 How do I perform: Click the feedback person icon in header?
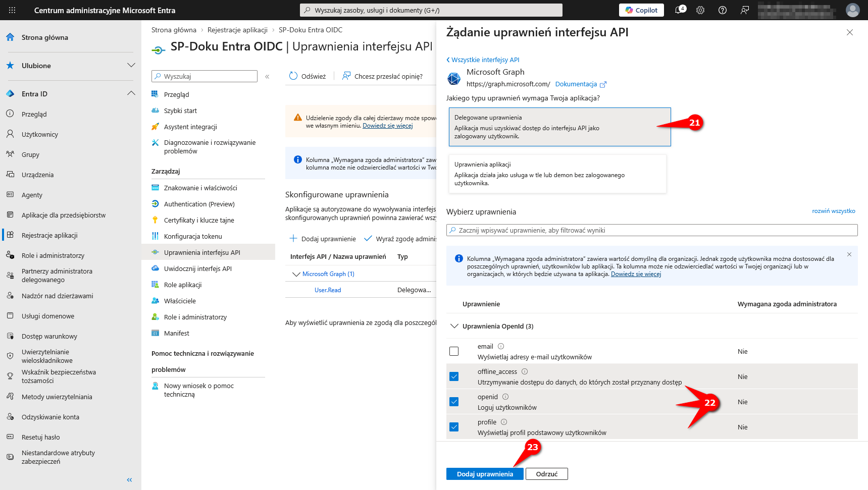point(745,10)
